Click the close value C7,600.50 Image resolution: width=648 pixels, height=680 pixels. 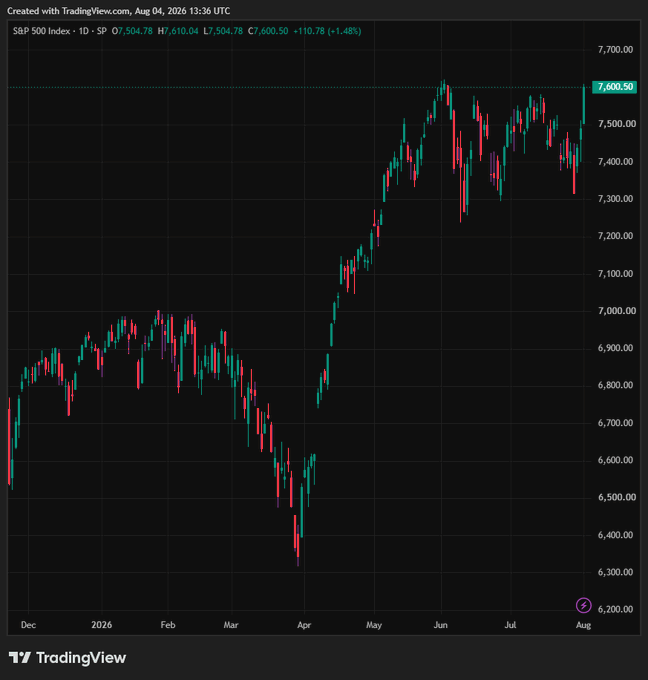pyautogui.click(x=268, y=31)
